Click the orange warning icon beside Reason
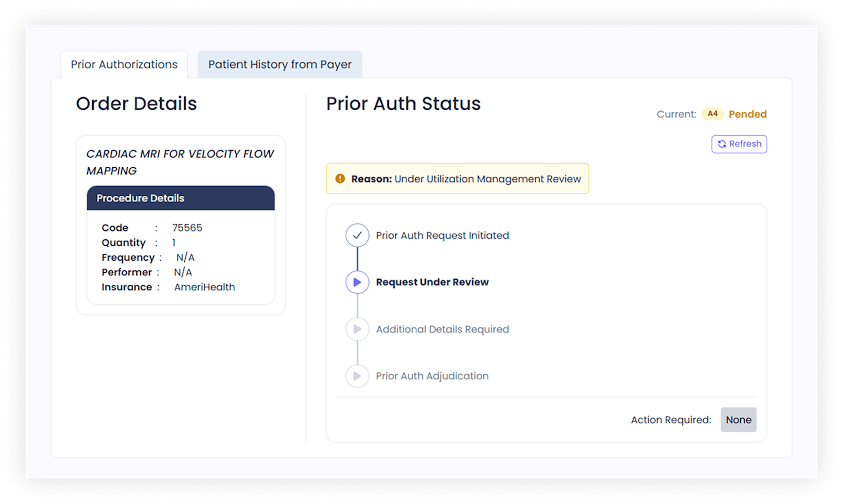843x504 pixels. click(x=340, y=179)
